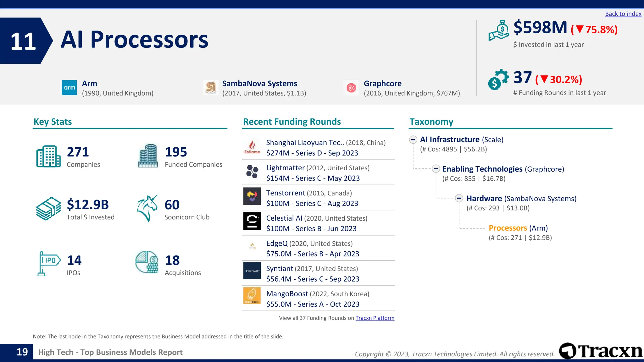Click the funding rounds gear-dollar icon
Image resolution: width=644 pixels, height=362 pixels.
(498, 80)
